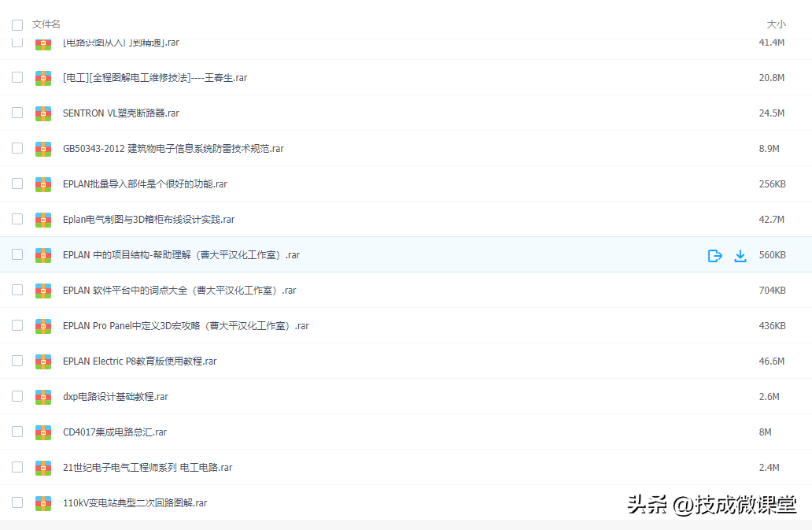The width and height of the screenshot is (812, 530).
Task: Click the 8.9M size value
Action: pos(769,149)
